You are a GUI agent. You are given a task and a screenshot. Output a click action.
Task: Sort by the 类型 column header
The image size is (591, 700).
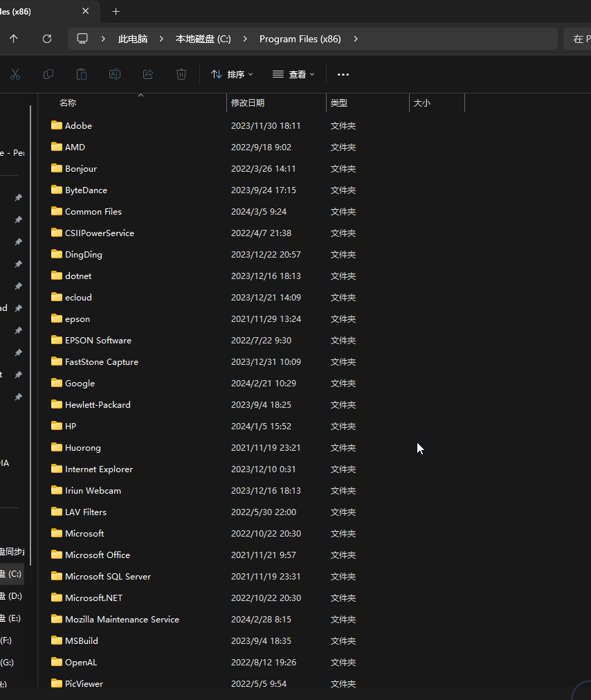tap(339, 102)
